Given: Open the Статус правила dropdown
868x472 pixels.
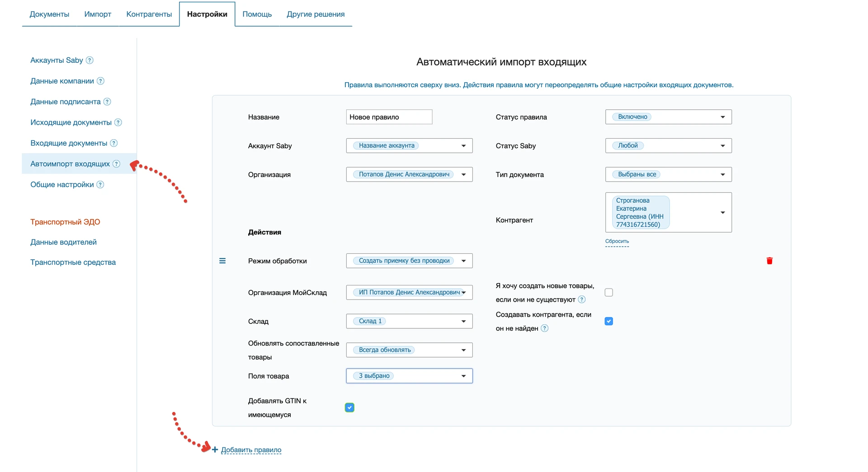Looking at the screenshot, I should tap(668, 117).
